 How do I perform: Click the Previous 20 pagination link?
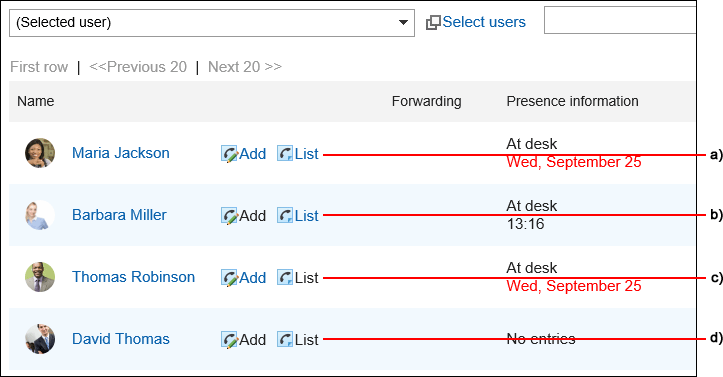click(138, 67)
